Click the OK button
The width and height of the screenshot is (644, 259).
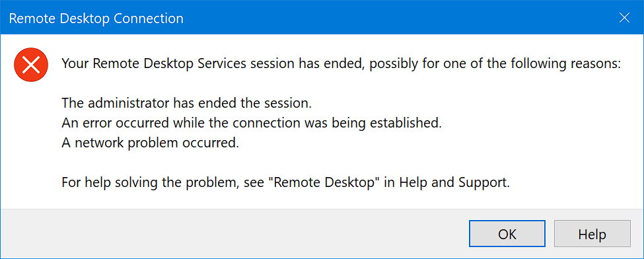(507, 234)
